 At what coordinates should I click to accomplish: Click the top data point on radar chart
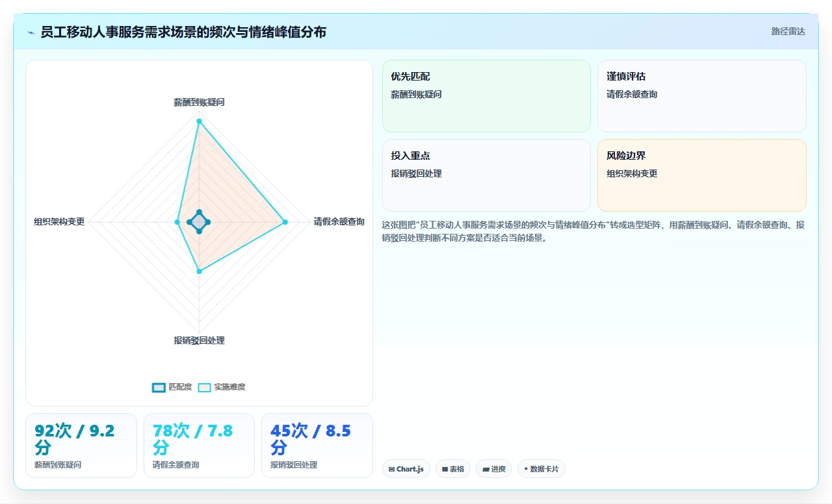point(199,121)
